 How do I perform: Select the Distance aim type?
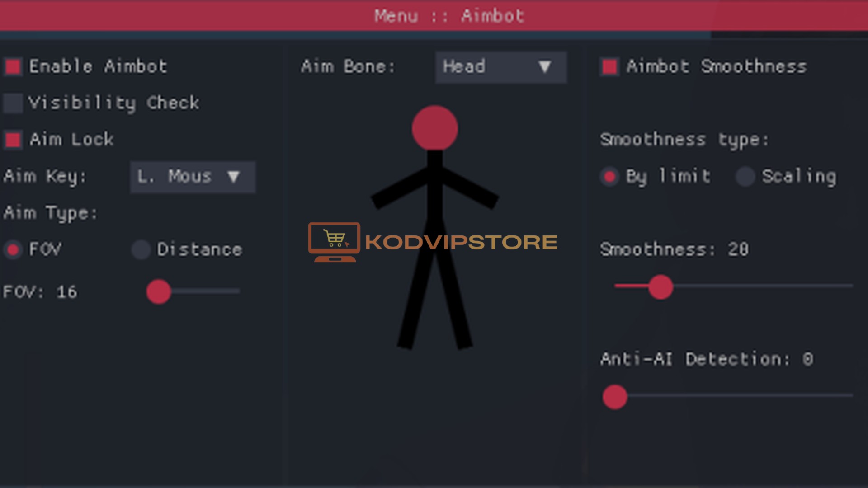(x=141, y=249)
